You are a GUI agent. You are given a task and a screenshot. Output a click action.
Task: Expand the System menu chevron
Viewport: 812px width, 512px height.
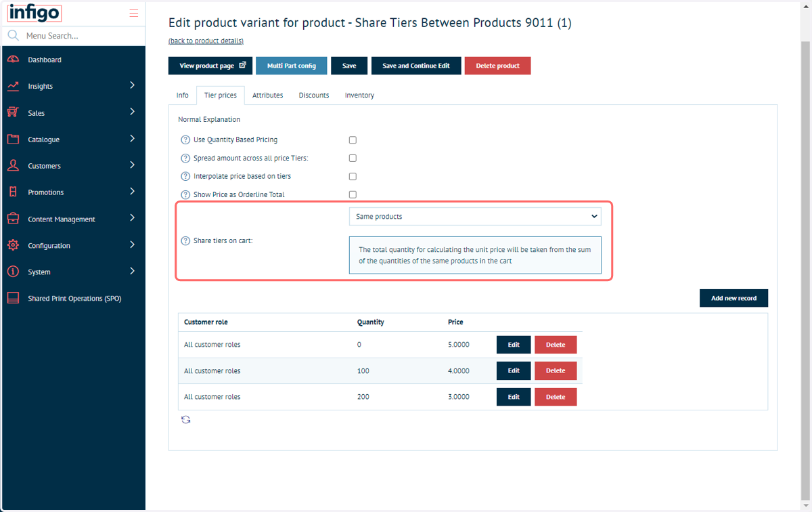tap(132, 271)
